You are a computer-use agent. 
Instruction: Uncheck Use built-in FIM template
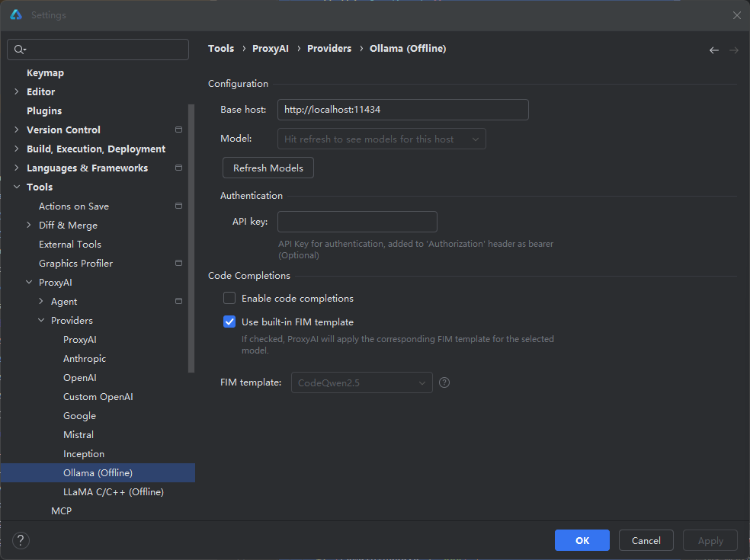[x=229, y=322]
